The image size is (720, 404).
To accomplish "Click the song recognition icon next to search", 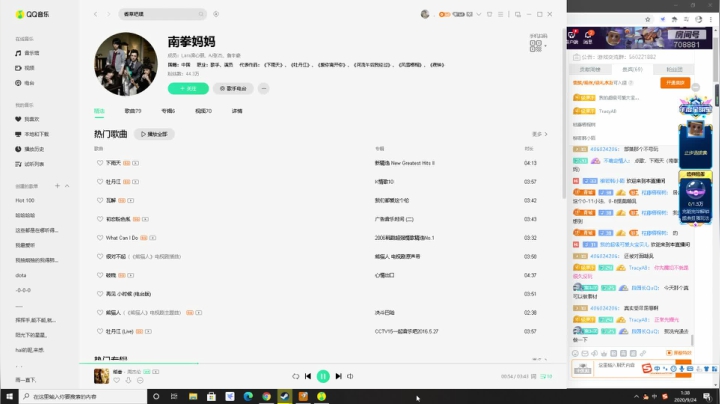I will [x=216, y=14].
